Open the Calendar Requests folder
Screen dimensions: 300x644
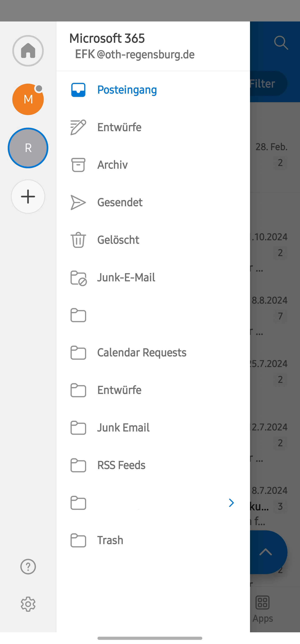142,352
